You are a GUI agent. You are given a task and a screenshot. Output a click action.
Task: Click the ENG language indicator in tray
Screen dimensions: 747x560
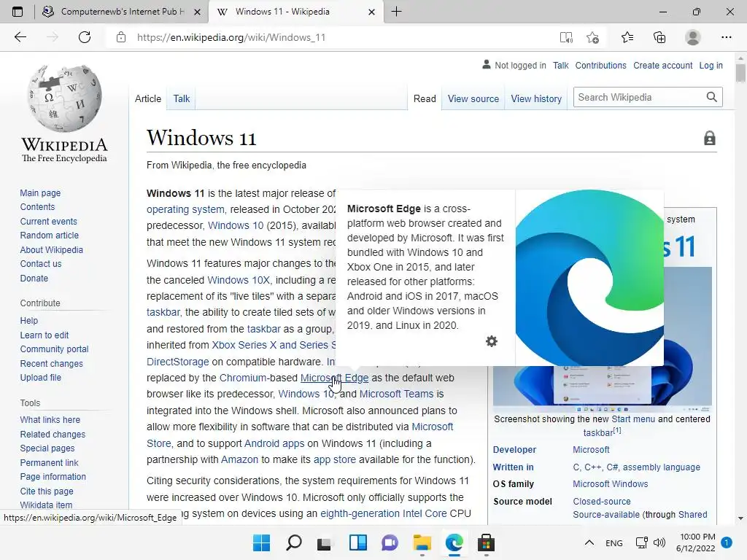pyautogui.click(x=614, y=542)
